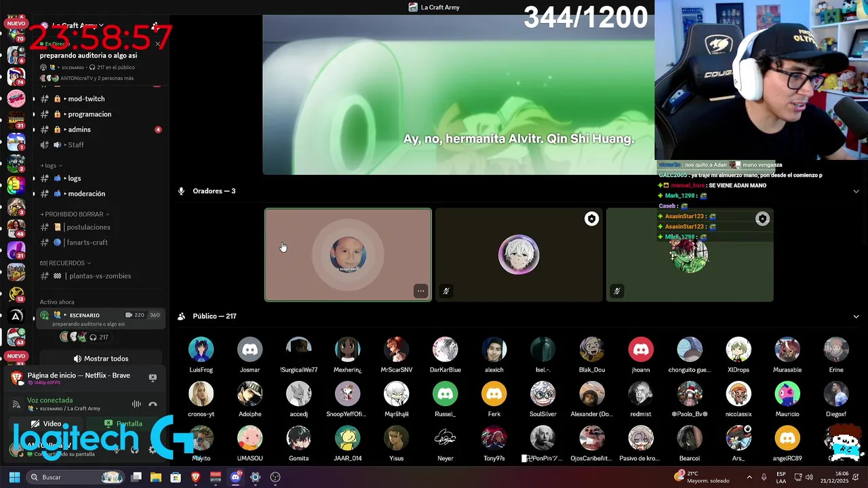Open the notifications bell in the taskbar
868x488 pixels.
(857, 477)
